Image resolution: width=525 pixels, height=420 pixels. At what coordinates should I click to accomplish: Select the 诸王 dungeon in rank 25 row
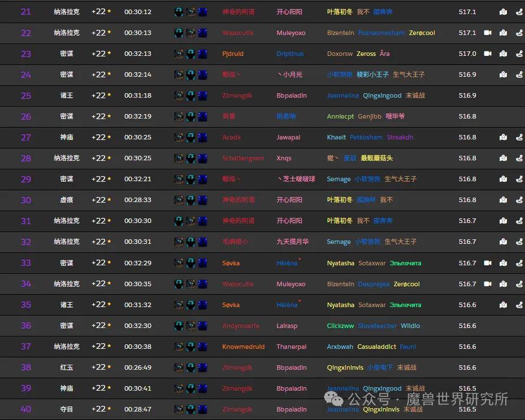click(67, 95)
